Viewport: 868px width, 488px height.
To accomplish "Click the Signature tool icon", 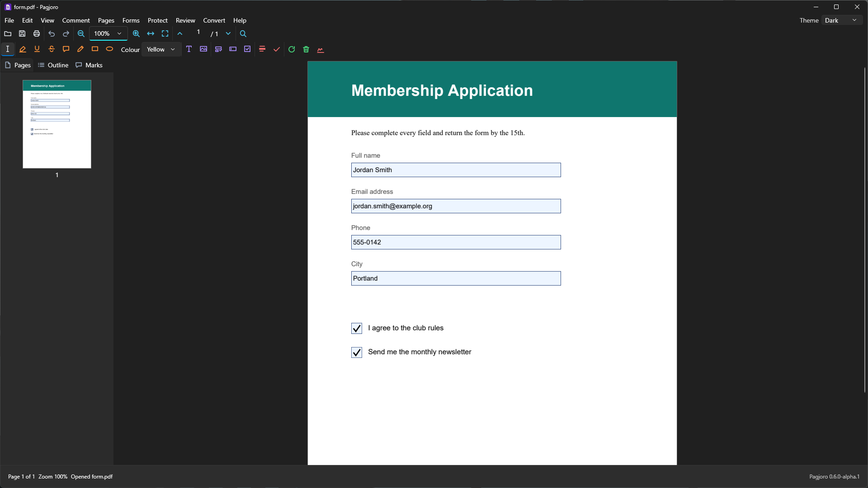I will (321, 49).
